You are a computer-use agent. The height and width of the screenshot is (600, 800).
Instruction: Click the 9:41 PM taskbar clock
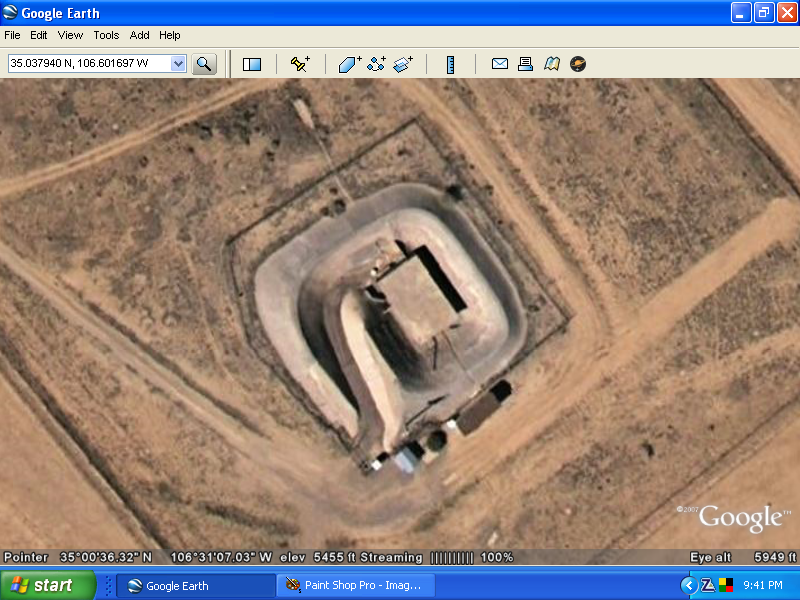pyautogui.click(x=763, y=585)
